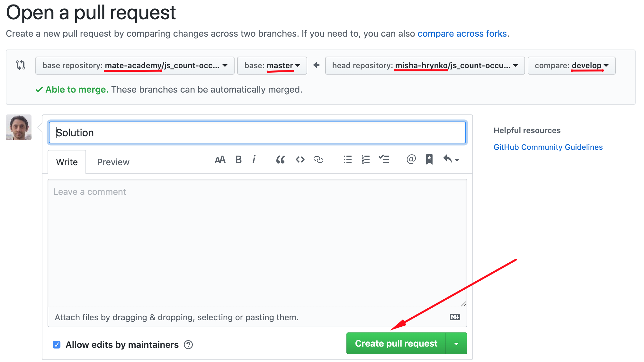Click the Solution title input field
Screen dimensions: 644x362
(257, 132)
